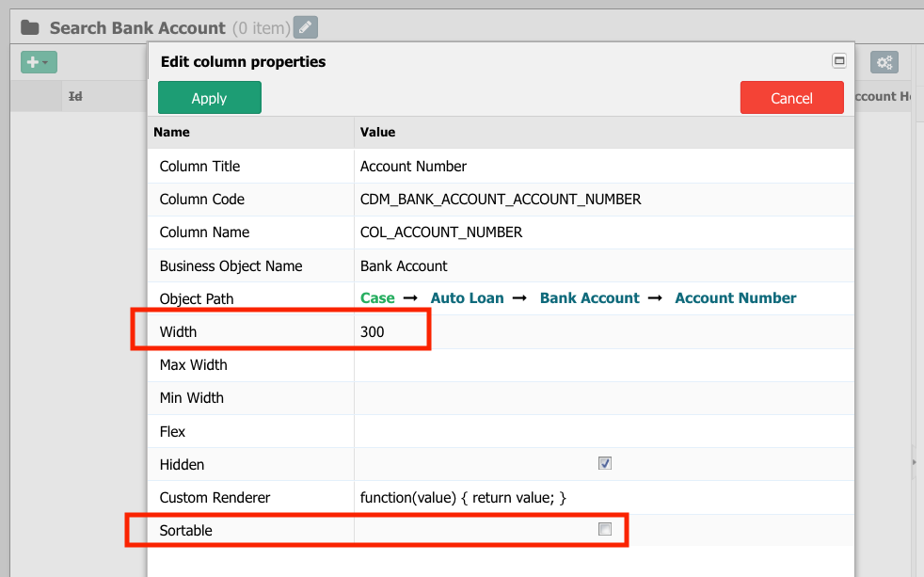Click the folder icon next to Search Bank Account

29,27
